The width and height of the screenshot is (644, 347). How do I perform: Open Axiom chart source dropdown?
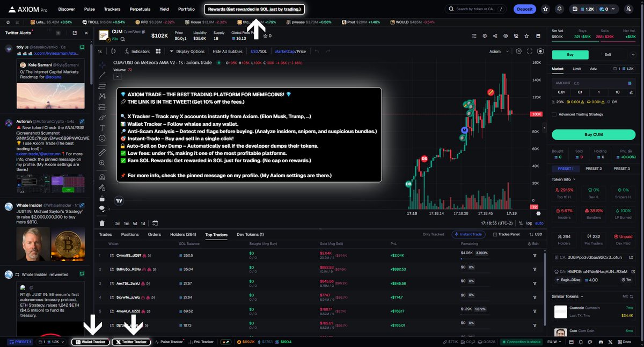498,51
